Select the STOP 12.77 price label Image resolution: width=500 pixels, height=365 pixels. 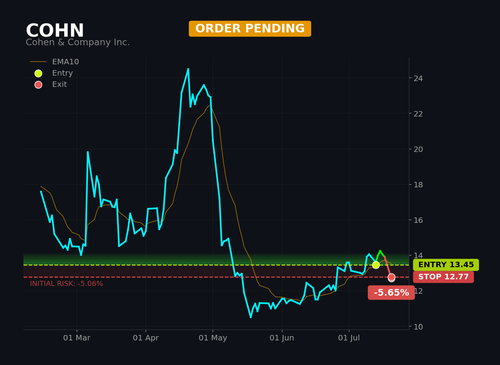(x=443, y=277)
